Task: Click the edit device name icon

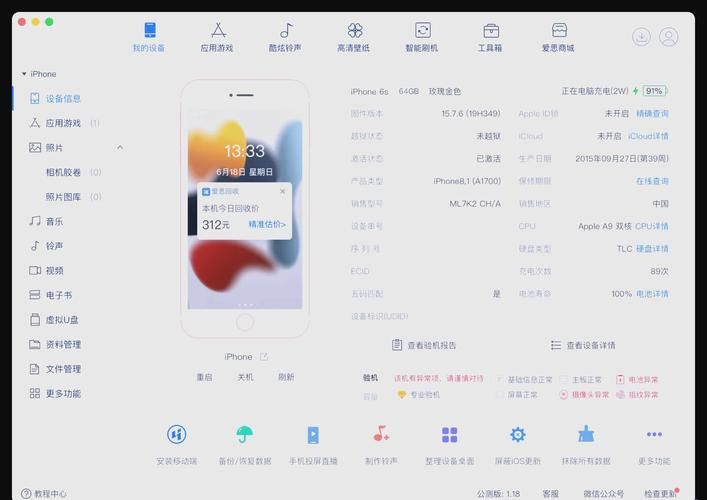Action: 264,357
